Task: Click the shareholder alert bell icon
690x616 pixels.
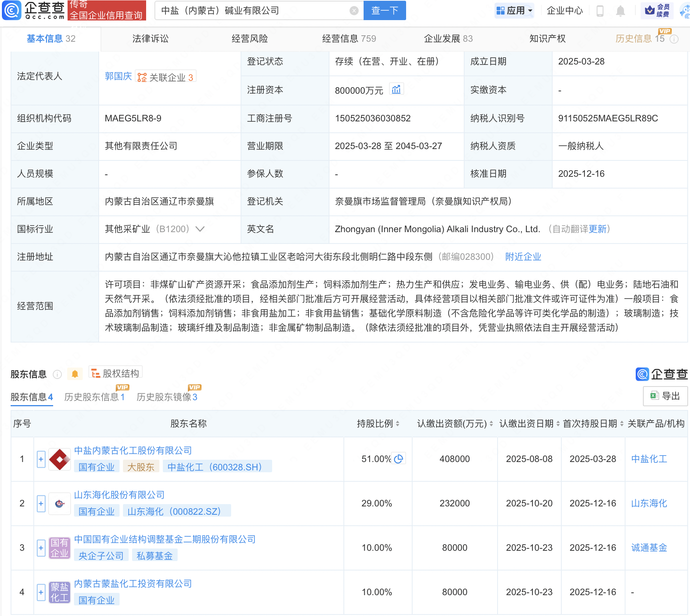Action: 75,374
